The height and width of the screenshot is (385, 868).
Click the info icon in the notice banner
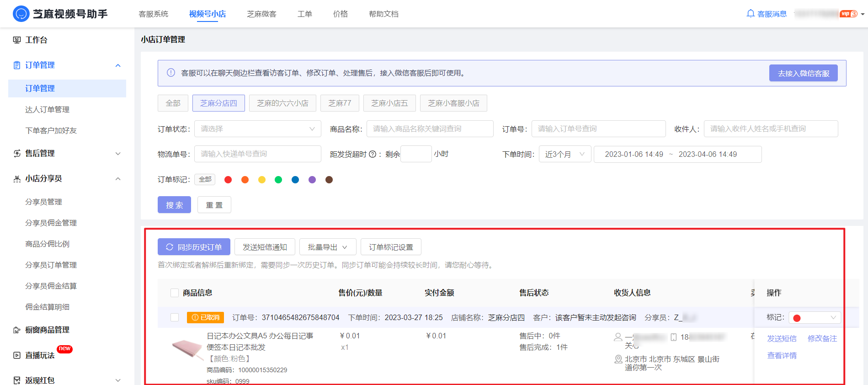(x=171, y=73)
